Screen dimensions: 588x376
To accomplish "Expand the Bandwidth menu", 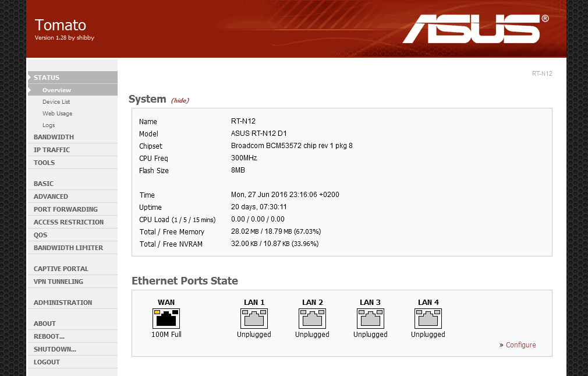I will click(x=73, y=137).
